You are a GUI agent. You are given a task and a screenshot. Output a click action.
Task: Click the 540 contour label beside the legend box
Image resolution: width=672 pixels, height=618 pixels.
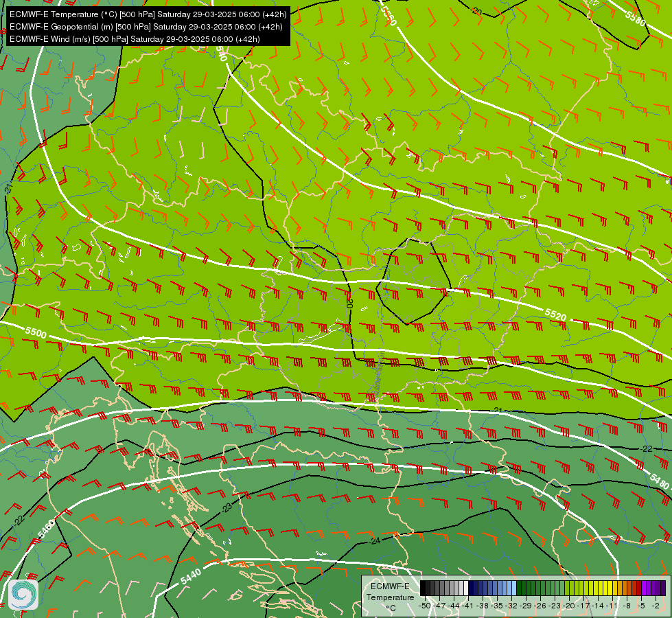click(220, 54)
